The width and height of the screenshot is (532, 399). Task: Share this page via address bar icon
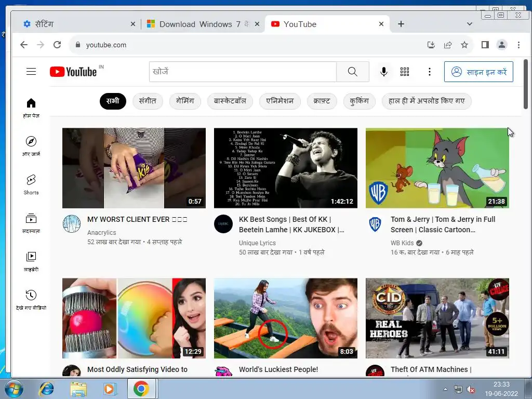pos(448,45)
